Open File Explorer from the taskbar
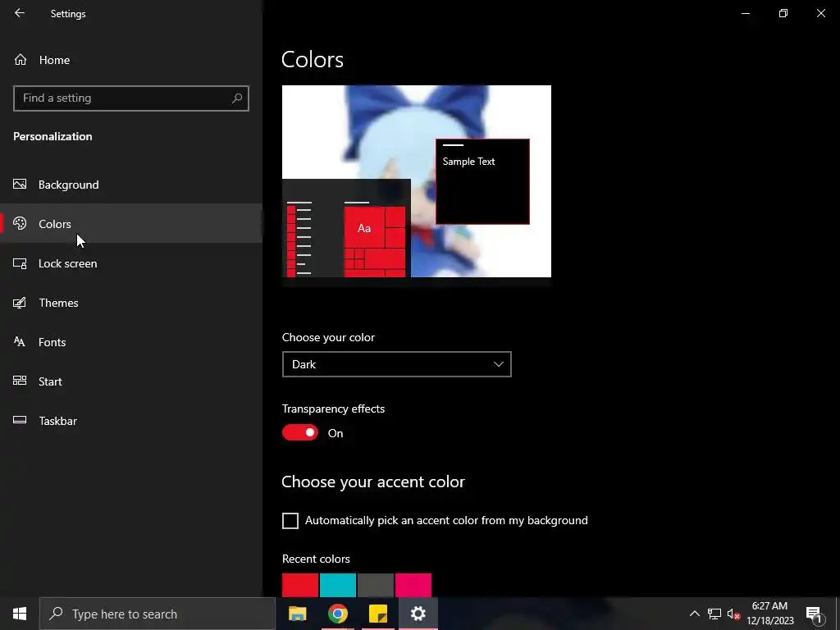Screen dimensions: 840x630 pyautogui.click(x=297, y=614)
